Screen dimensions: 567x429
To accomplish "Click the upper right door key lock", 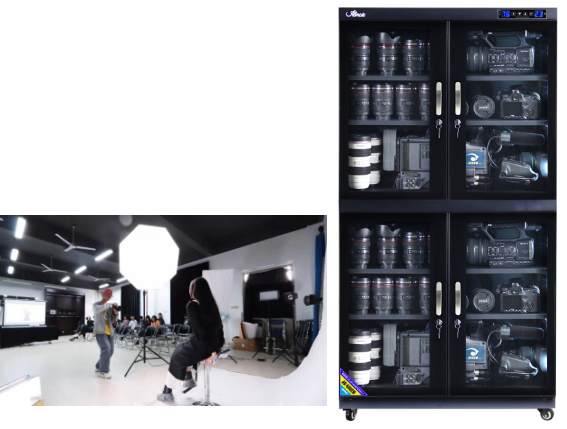I will 457,128.
